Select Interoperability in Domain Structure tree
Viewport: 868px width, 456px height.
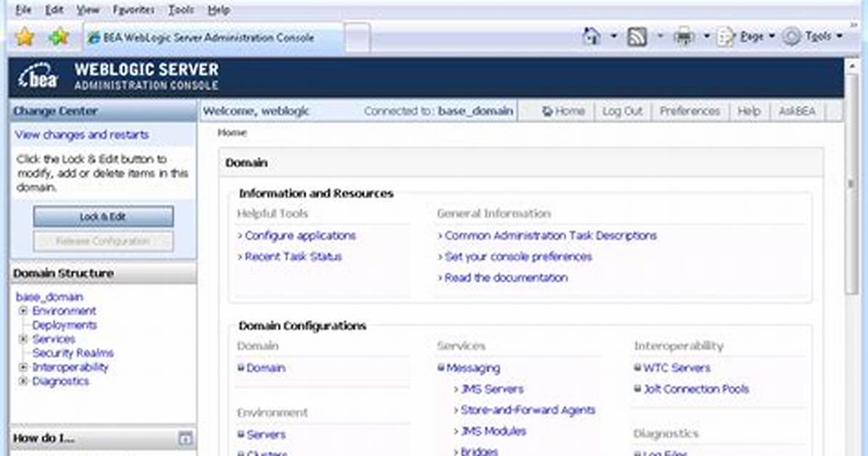click(70, 367)
